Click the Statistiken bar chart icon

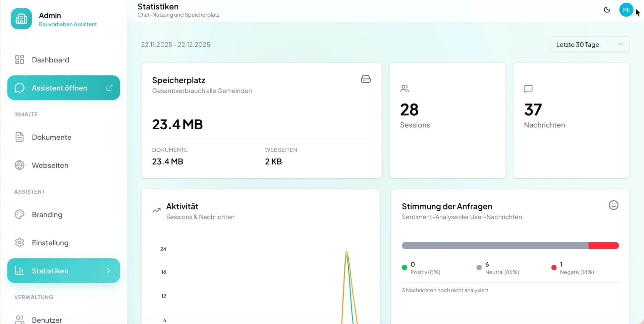coord(19,270)
